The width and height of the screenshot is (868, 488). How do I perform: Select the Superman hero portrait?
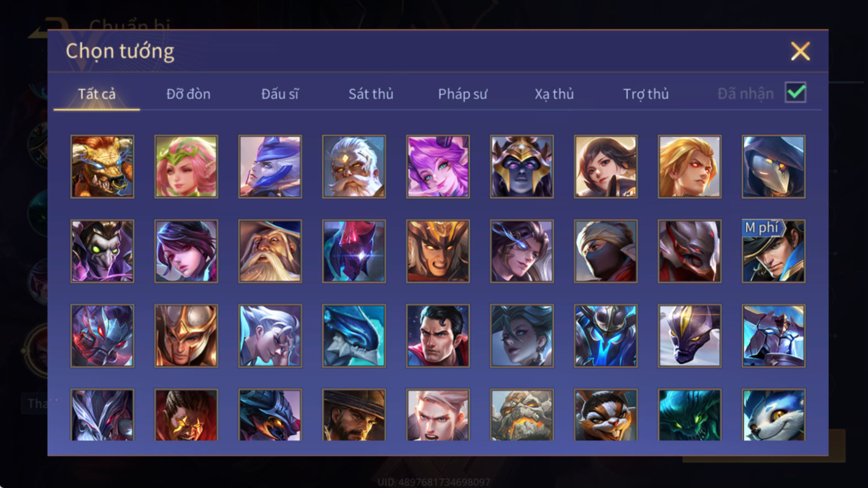point(438,336)
